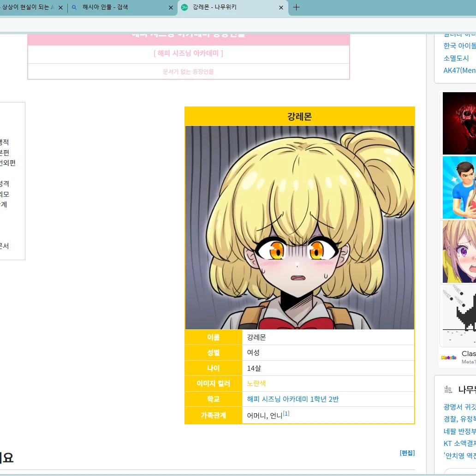Open the 소멸도시 sidebar link
Screen dimensions: 476x476
pos(456,58)
